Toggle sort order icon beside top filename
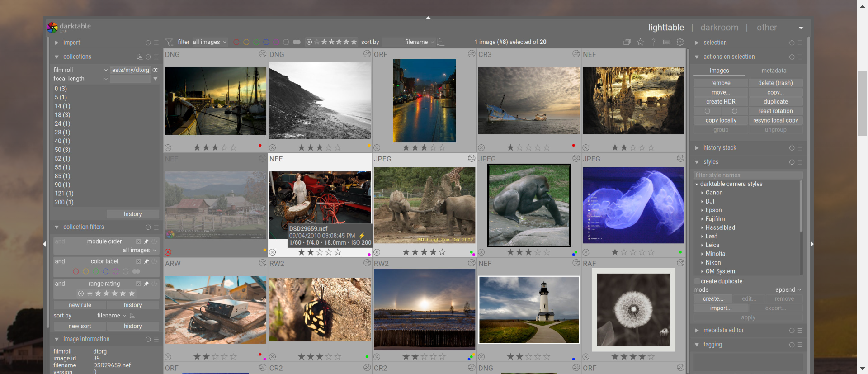The image size is (868, 374). [x=441, y=42]
